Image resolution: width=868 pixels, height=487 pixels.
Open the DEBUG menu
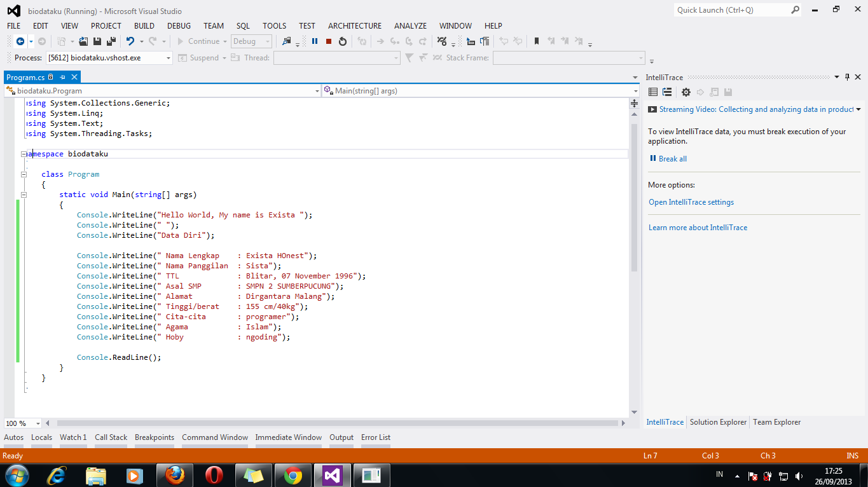(179, 26)
